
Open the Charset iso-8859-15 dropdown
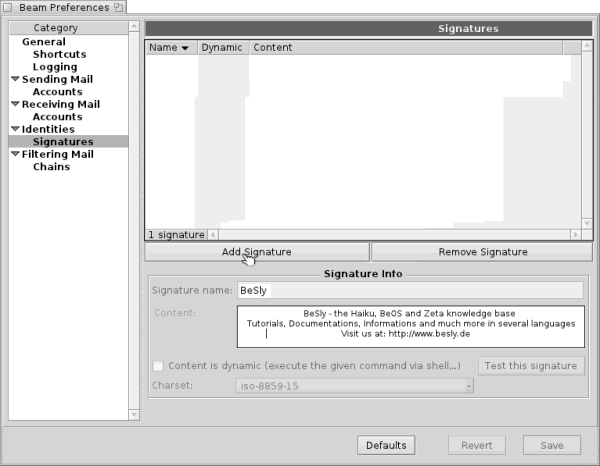tap(355, 385)
